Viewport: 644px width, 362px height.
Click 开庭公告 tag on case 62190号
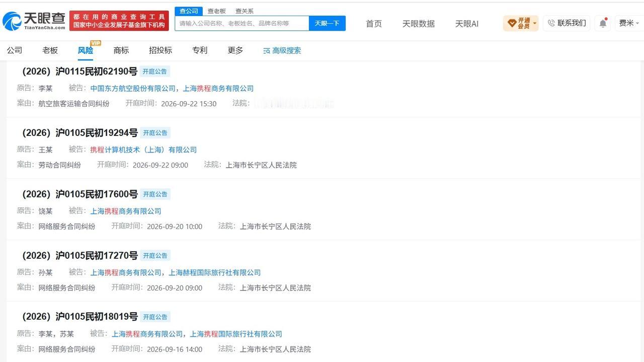pyautogui.click(x=155, y=71)
